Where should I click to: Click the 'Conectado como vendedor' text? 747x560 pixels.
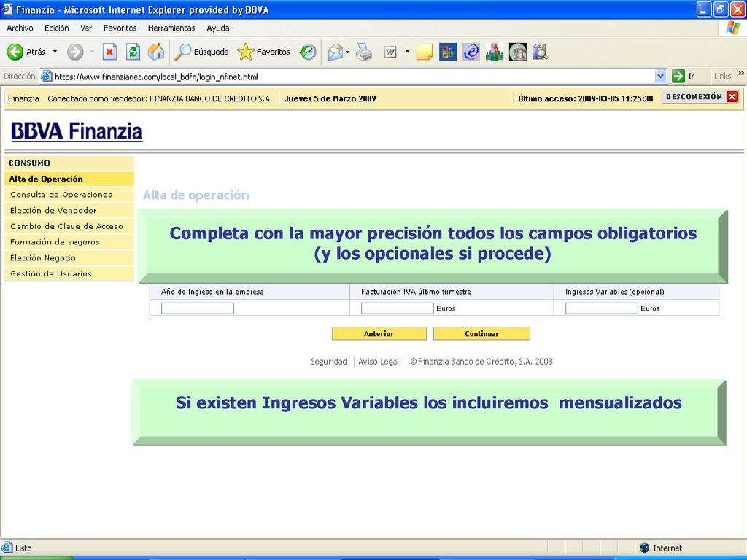[160, 98]
